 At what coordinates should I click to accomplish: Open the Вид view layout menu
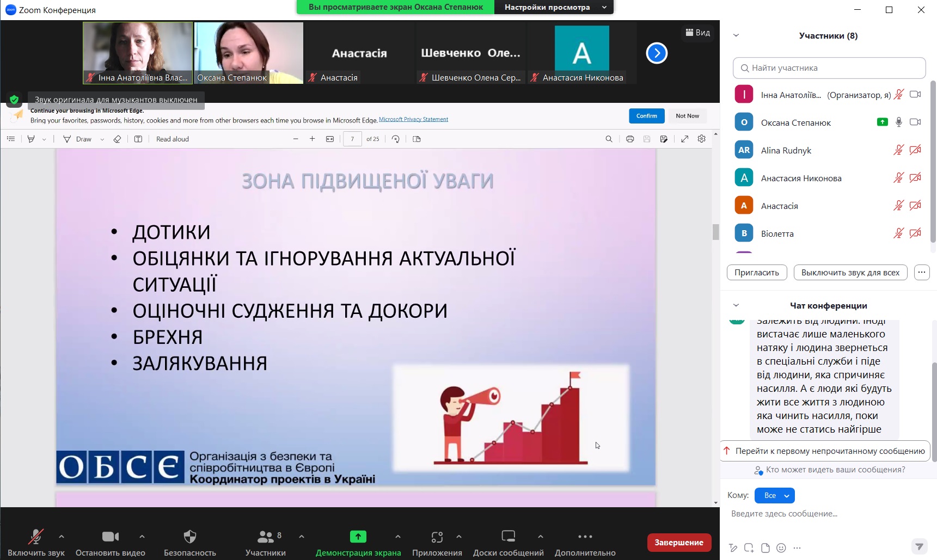point(697,33)
